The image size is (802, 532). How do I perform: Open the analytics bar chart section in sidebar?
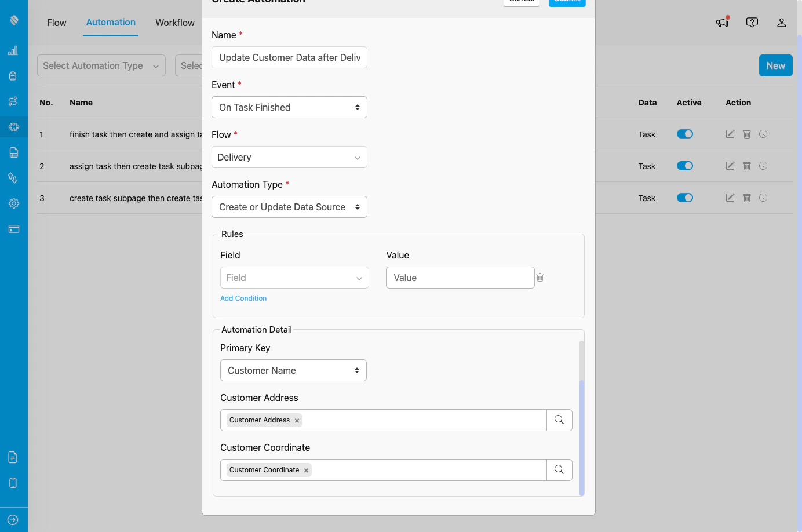click(x=13, y=50)
